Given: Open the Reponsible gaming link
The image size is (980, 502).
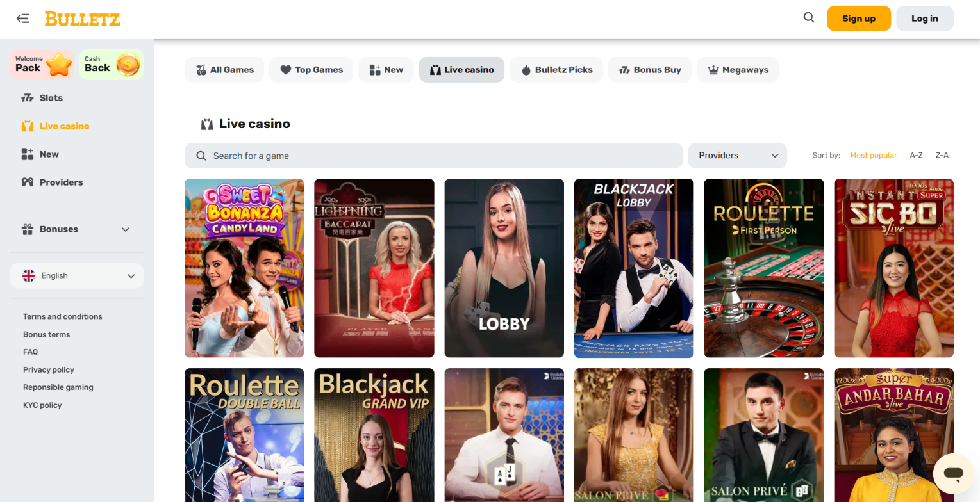Looking at the screenshot, I should [x=58, y=387].
